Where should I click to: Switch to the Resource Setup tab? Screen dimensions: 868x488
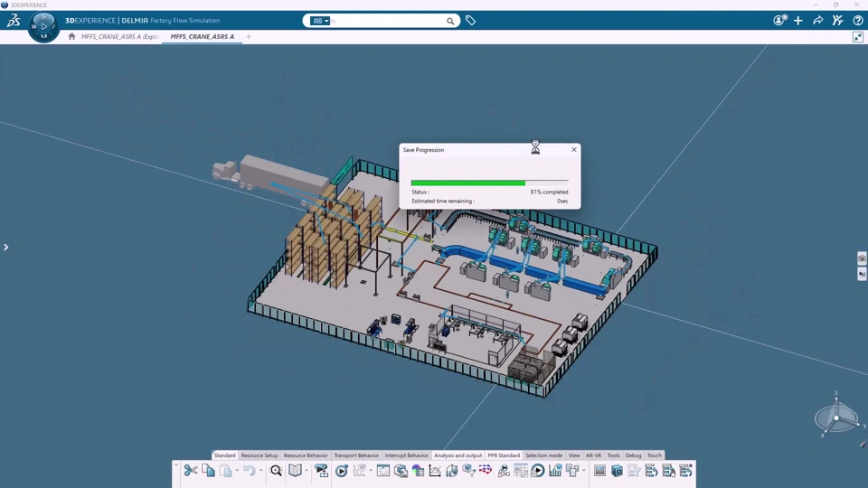pos(259,455)
